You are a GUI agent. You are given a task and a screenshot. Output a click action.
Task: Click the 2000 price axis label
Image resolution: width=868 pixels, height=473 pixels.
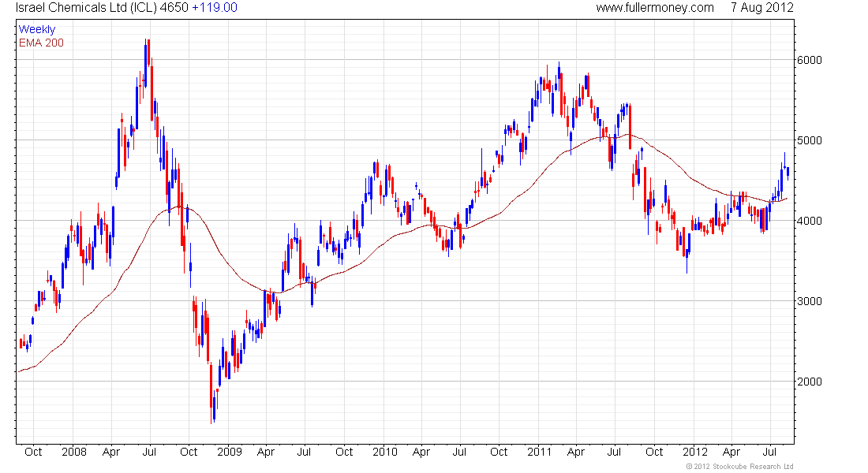810,382
